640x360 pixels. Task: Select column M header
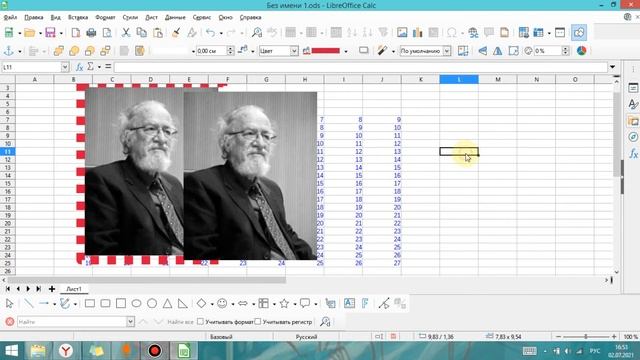[498, 79]
